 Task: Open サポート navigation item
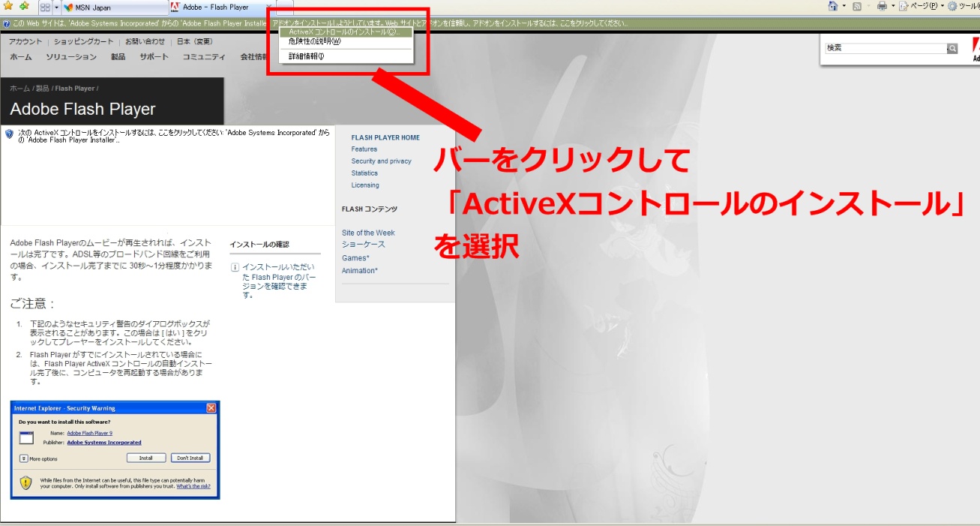point(154,57)
